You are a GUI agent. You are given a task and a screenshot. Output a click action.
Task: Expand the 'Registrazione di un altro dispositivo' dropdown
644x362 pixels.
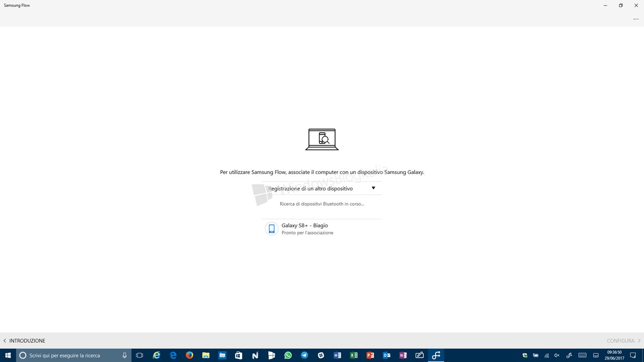point(322,189)
